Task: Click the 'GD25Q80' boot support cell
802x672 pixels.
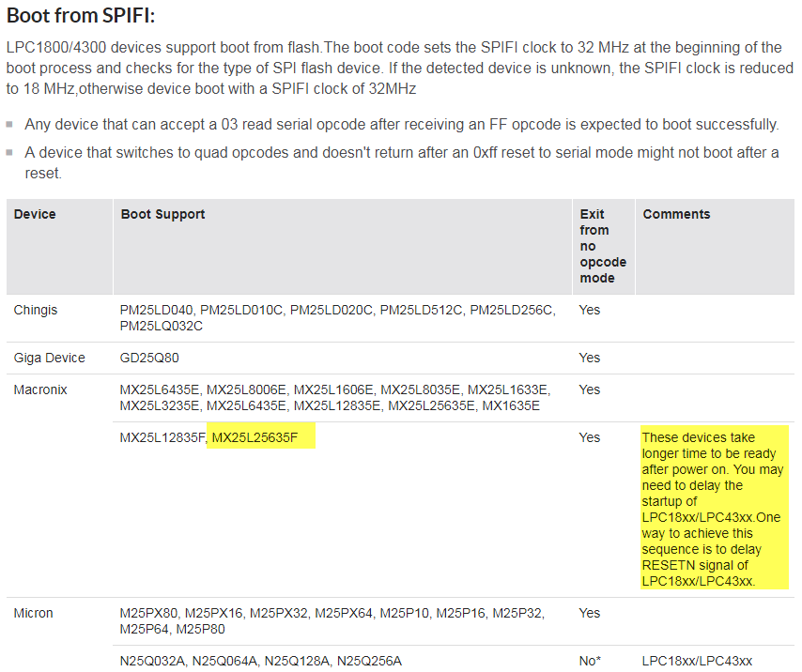Action: [149, 358]
